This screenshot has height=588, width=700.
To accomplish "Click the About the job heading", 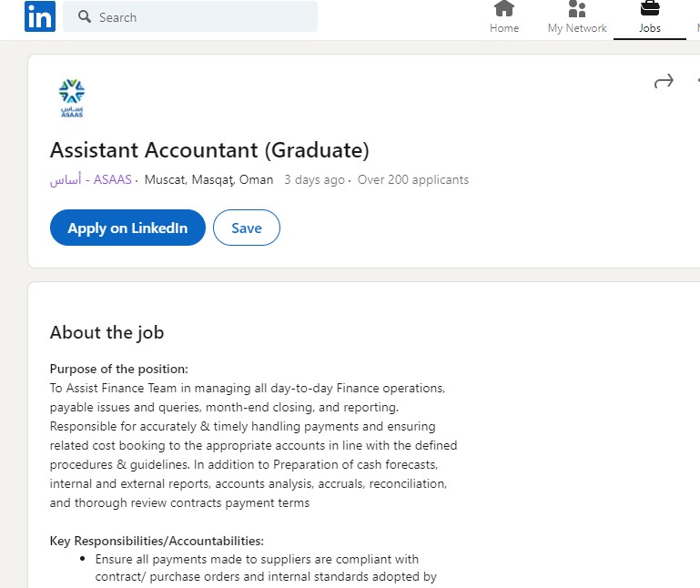I will click(x=107, y=332).
